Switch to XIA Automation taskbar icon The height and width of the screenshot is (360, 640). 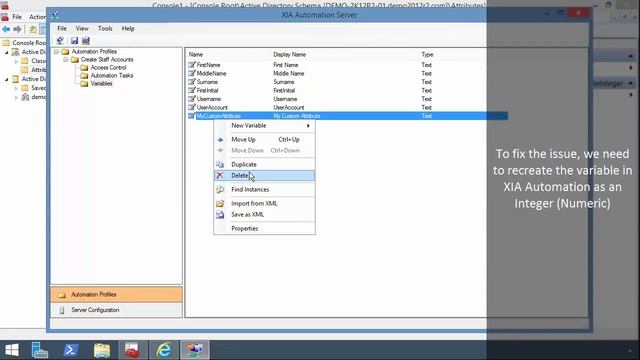(195, 350)
